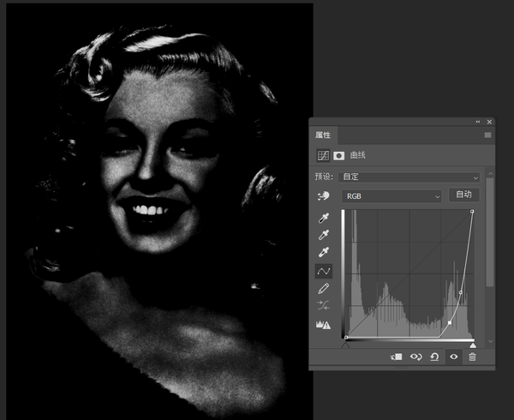Click the white point input slider triangle

tap(472, 345)
